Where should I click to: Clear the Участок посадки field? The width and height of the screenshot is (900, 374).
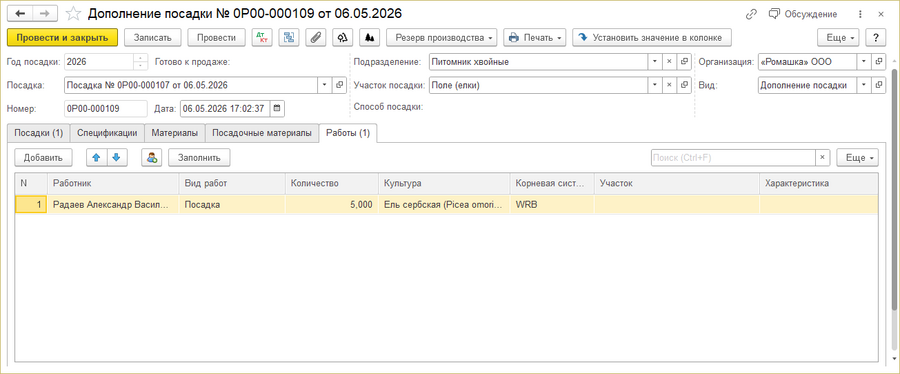coord(669,85)
